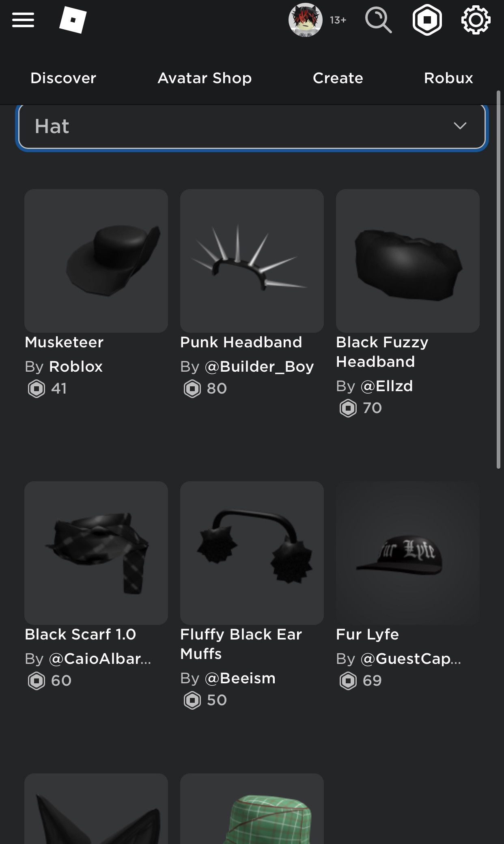
Task: Open the search magnifier icon
Action: pos(378,20)
